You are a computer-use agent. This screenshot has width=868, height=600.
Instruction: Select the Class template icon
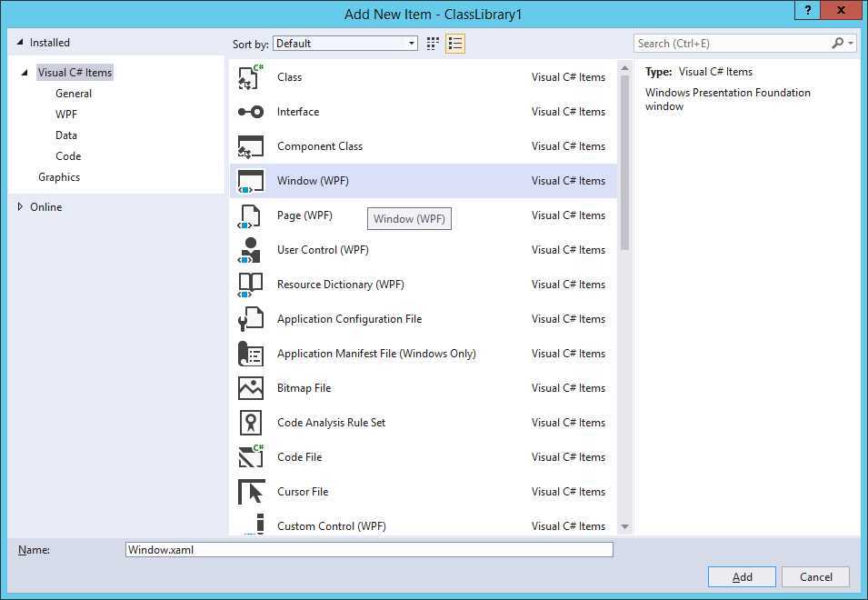point(251,77)
